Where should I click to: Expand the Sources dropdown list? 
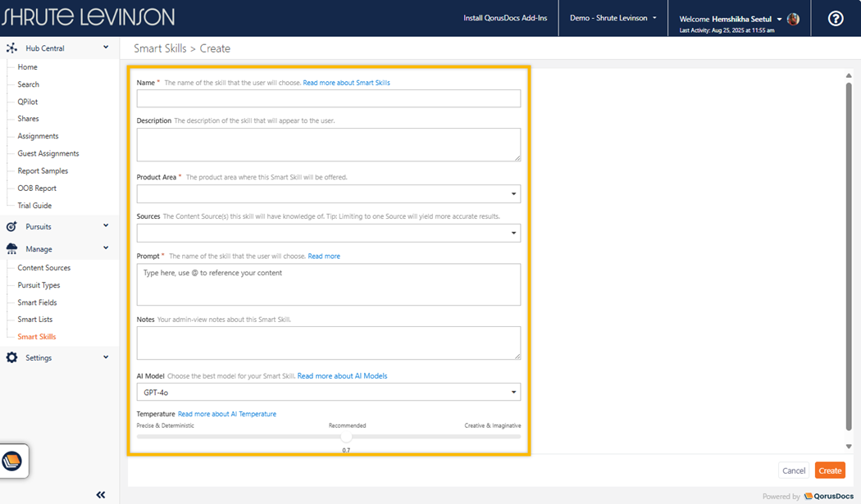[328, 233]
